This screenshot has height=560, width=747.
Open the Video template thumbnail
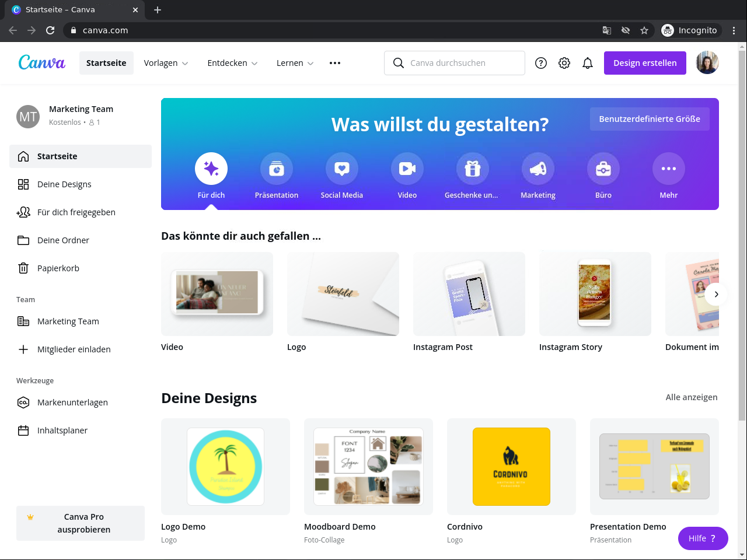pos(217,294)
